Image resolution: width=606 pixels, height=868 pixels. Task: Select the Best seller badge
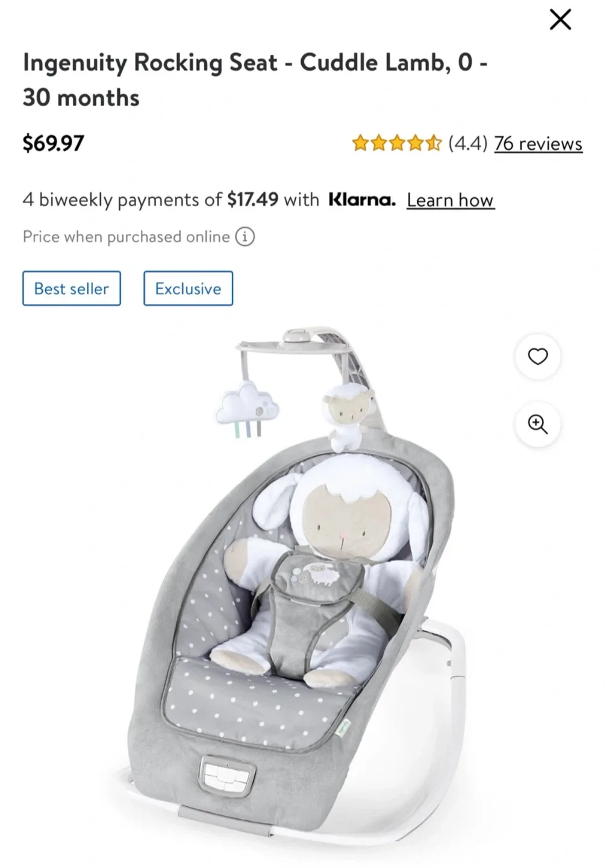(72, 289)
